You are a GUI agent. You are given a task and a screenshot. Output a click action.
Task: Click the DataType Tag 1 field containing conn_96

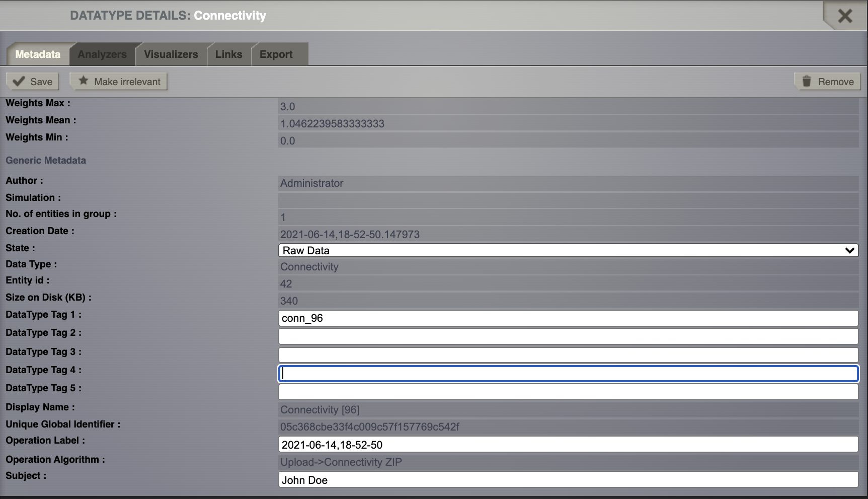[569, 318]
